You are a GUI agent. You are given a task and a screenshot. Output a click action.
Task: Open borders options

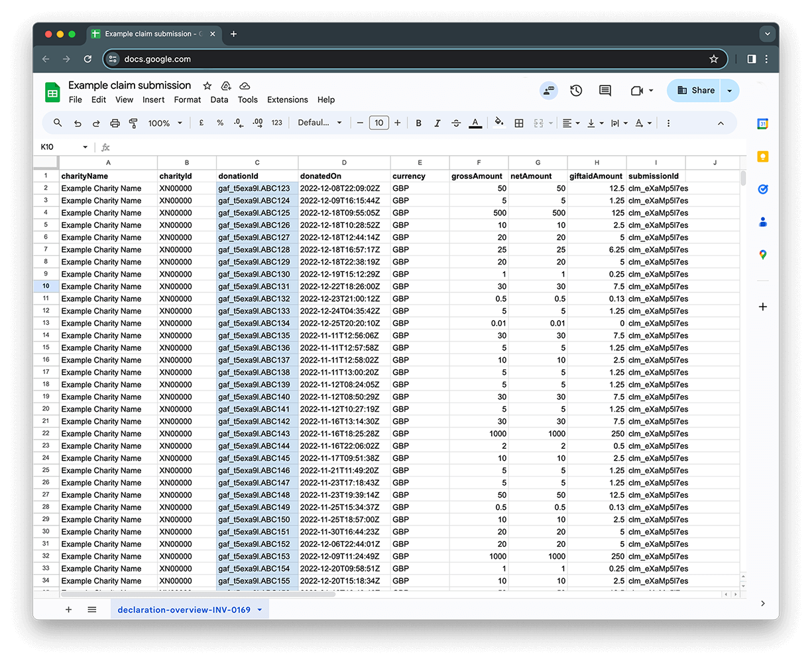[519, 123]
